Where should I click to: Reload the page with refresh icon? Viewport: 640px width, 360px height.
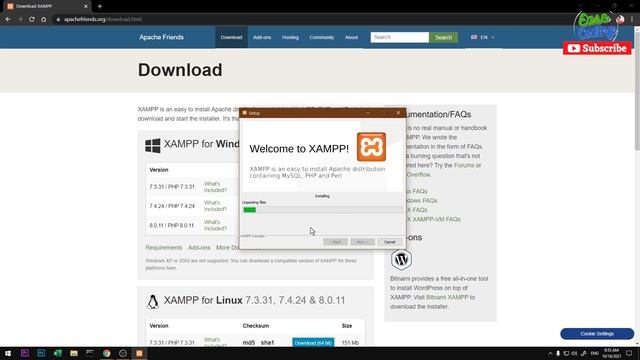[x=31, y=19]
